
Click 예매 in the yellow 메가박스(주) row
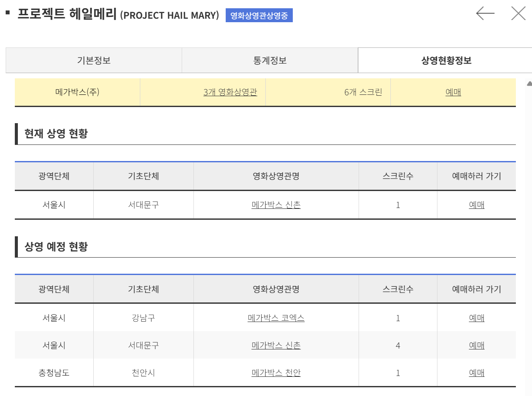pyautogui.click(x=453, y=92)
